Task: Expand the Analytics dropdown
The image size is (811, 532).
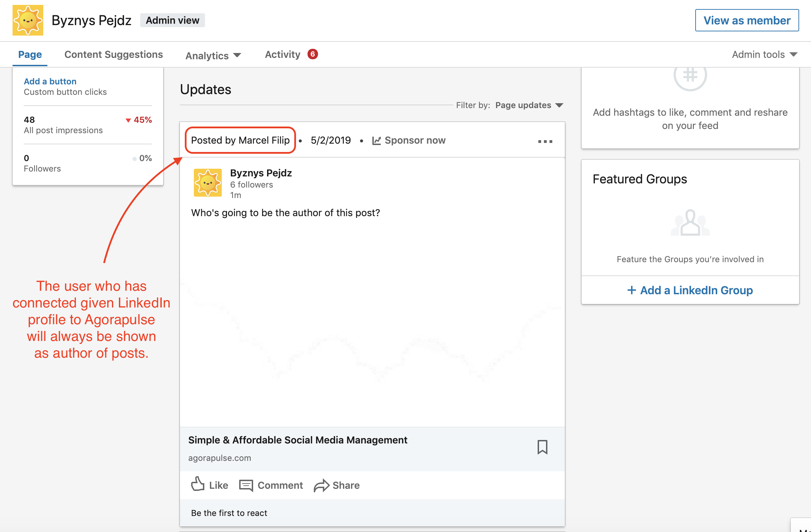Action: pyautogui.click(x=213, y=55)
